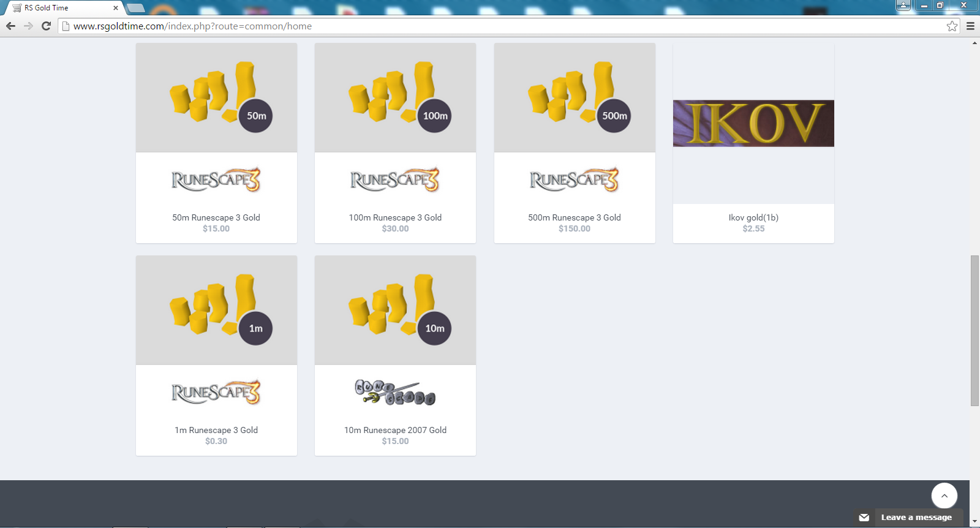
Task: Click the browser back arrow
Action: (10, 26)
